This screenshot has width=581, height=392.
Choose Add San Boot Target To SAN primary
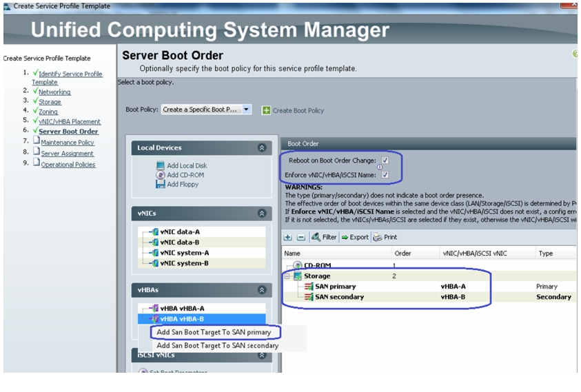point(214,332)
